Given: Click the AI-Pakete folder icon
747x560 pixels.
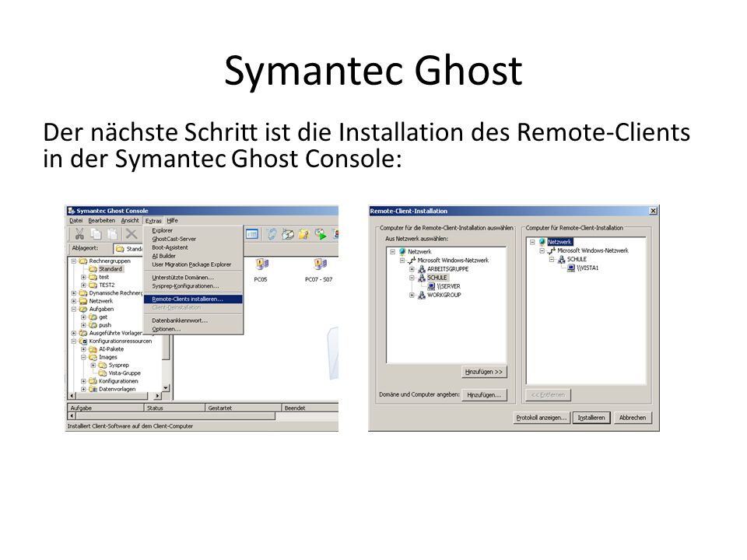Looking at the screenshot, I should (x=93, y=349).
